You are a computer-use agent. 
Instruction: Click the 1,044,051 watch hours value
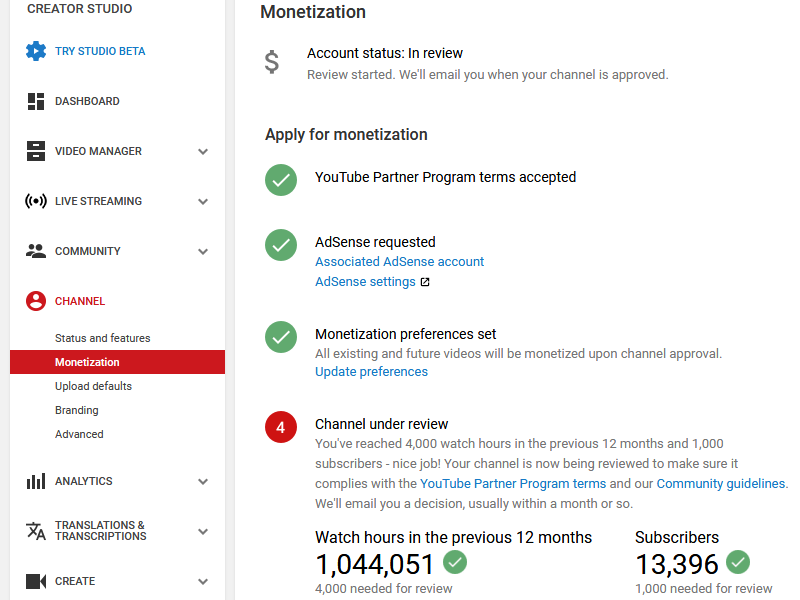tap(374, 564)
